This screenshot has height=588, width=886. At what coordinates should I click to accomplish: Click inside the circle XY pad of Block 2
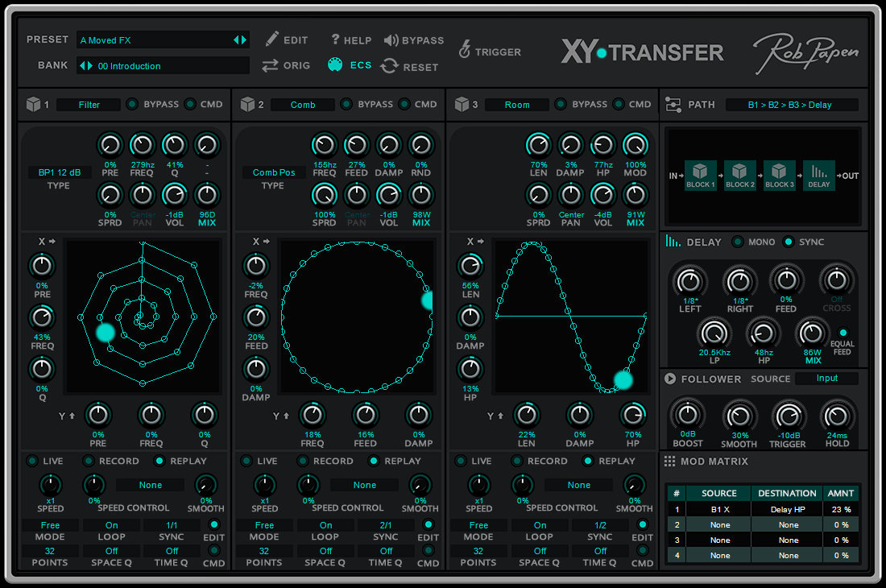point(357,316)
